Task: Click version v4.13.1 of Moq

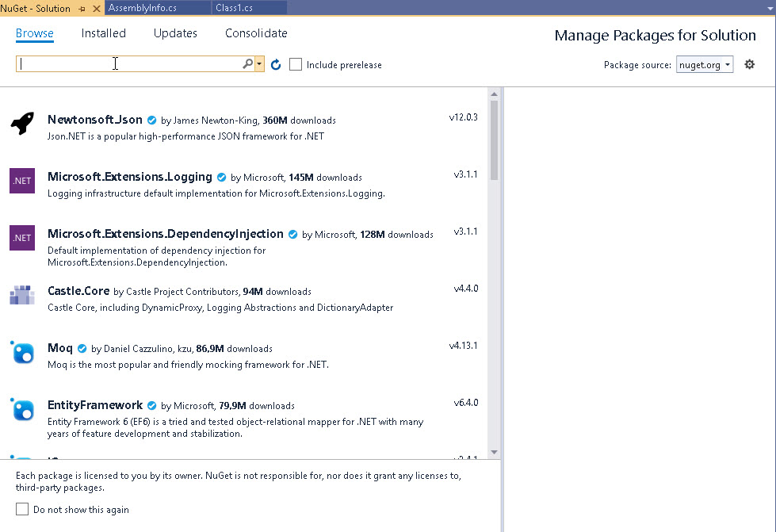Action: pos(463,346)
